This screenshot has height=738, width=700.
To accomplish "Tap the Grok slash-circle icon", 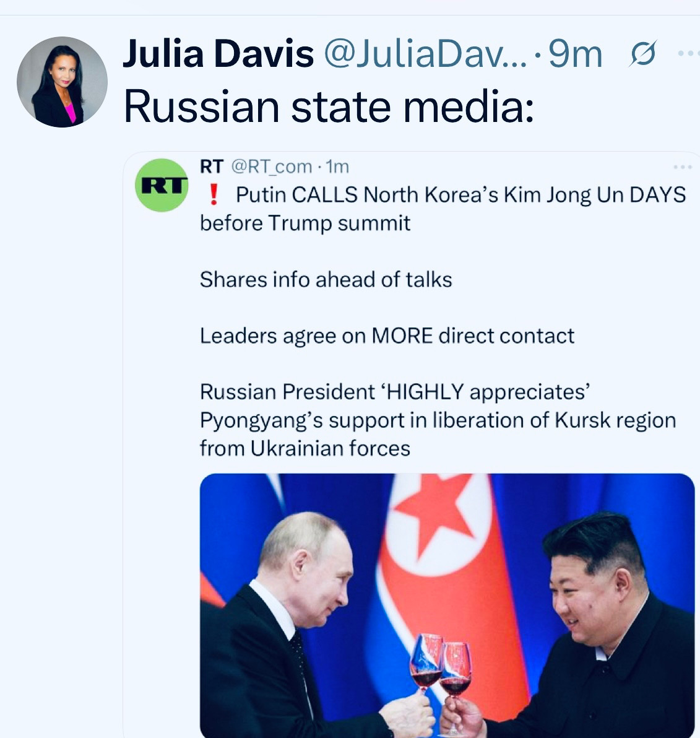I will point(642,54).
